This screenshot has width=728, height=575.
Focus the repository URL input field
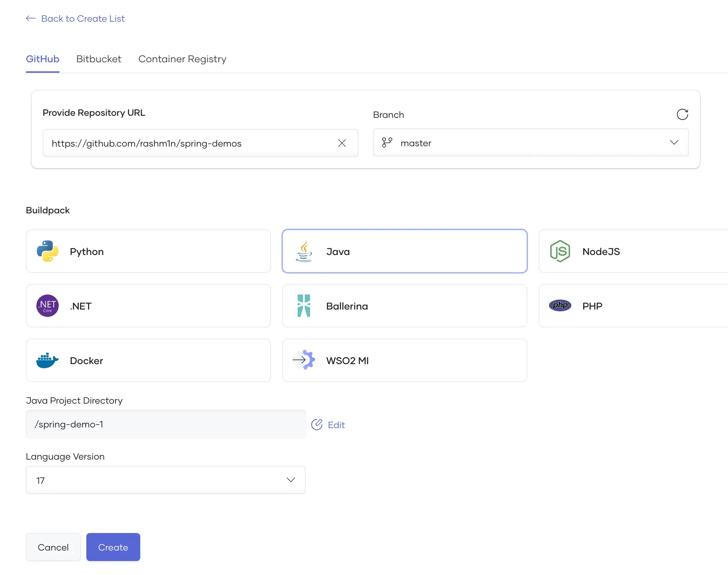[x=200, y=143]
